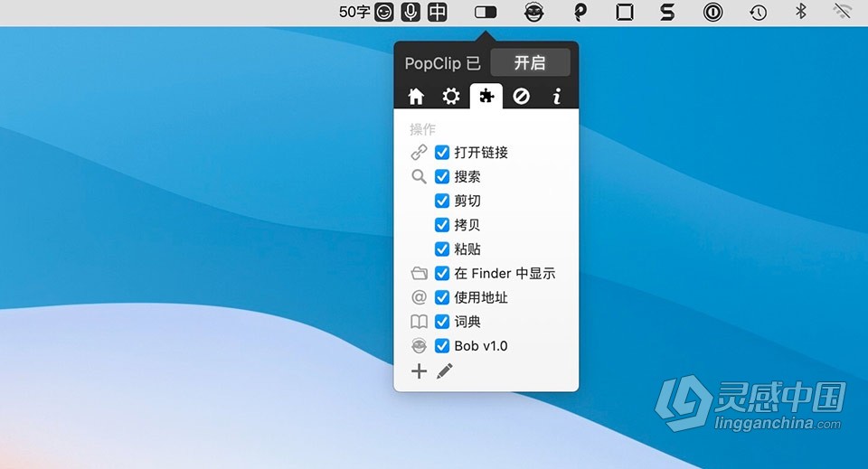Uncheck the 搜索 checkbox
868x469 pixels.
[x=442, y=176]
